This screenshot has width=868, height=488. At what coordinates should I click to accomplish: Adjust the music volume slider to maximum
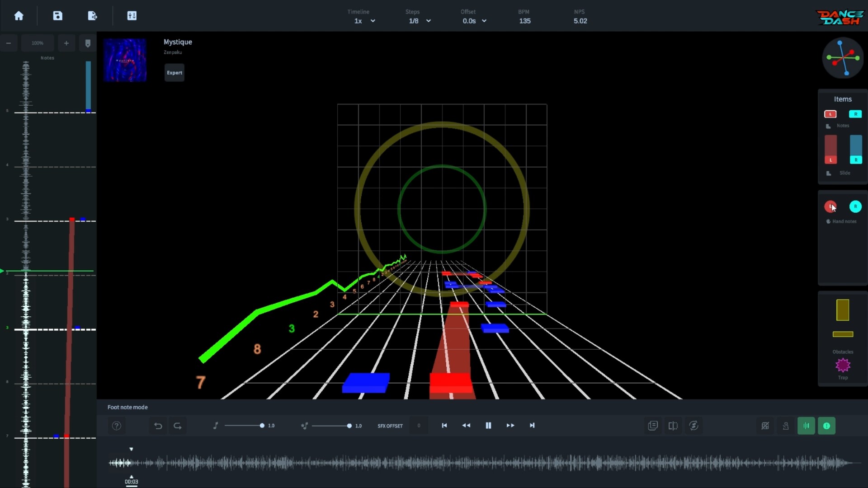[x=262, y=425]
